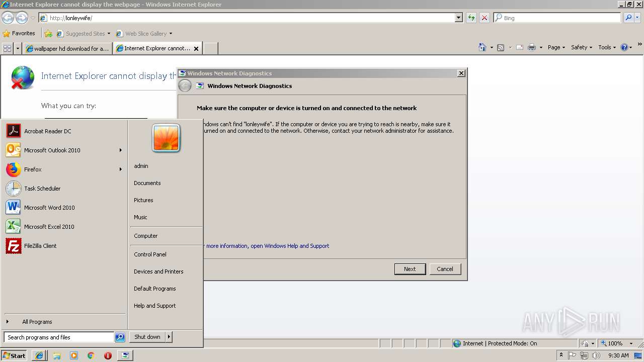The height and width of the screenshot is (362, 644).
Task: Expand the address bar history dropdown
Action: 459,18
